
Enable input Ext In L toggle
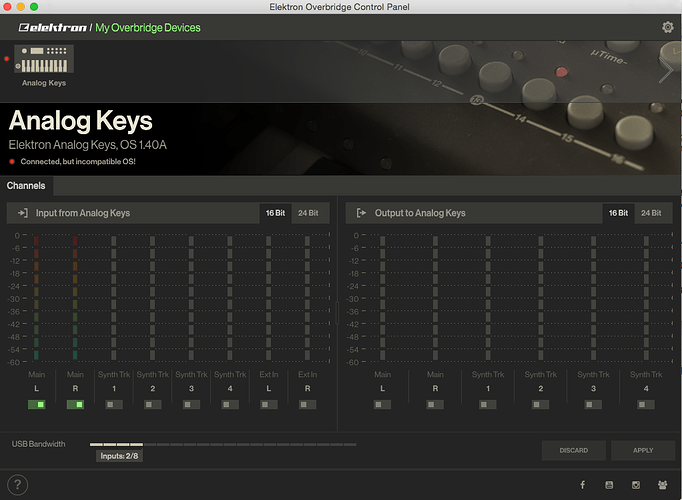(269, 405)
